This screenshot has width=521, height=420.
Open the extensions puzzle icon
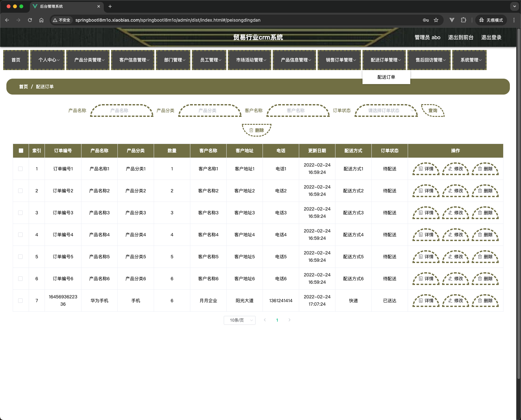pos(463,20)
